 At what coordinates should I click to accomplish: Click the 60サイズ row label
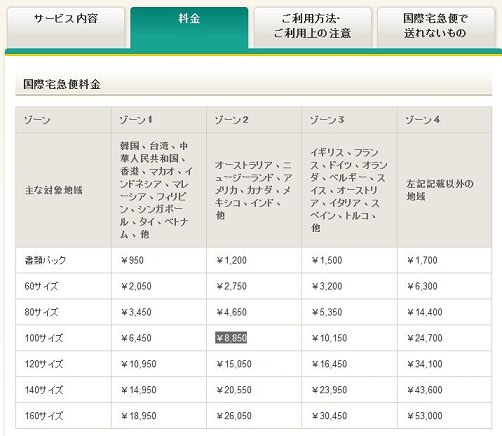click(41, 286)
